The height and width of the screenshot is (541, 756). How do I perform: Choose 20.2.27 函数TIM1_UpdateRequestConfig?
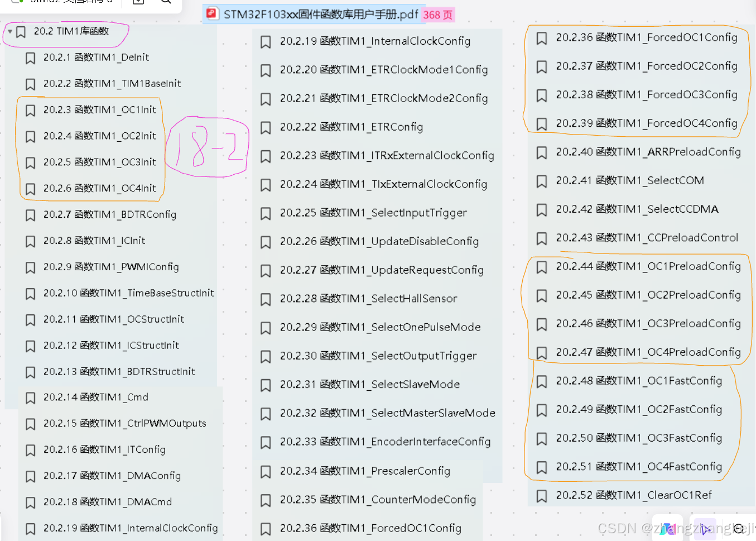[382, 271]
